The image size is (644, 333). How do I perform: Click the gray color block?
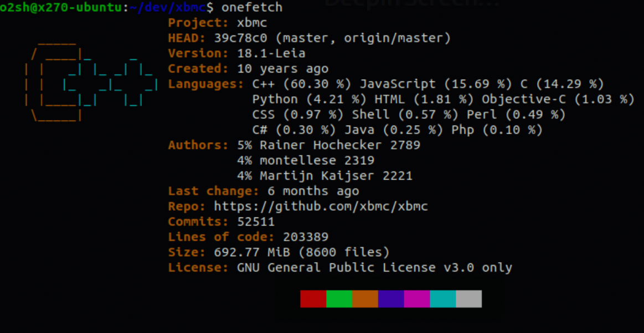[x=468, y=299]
